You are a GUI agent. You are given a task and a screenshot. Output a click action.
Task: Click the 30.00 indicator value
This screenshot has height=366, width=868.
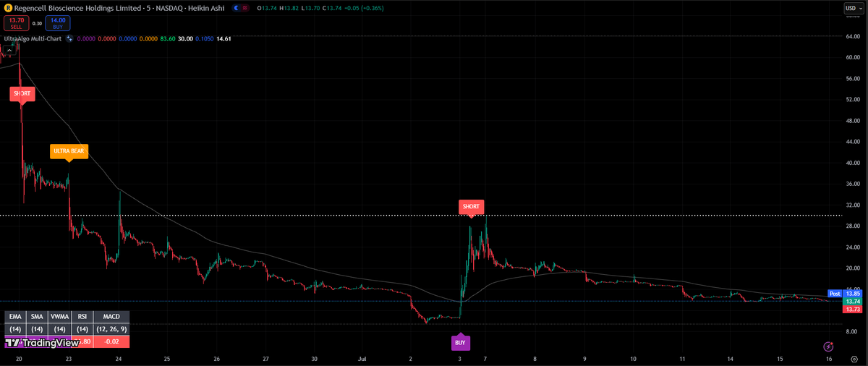coord(186,38)
